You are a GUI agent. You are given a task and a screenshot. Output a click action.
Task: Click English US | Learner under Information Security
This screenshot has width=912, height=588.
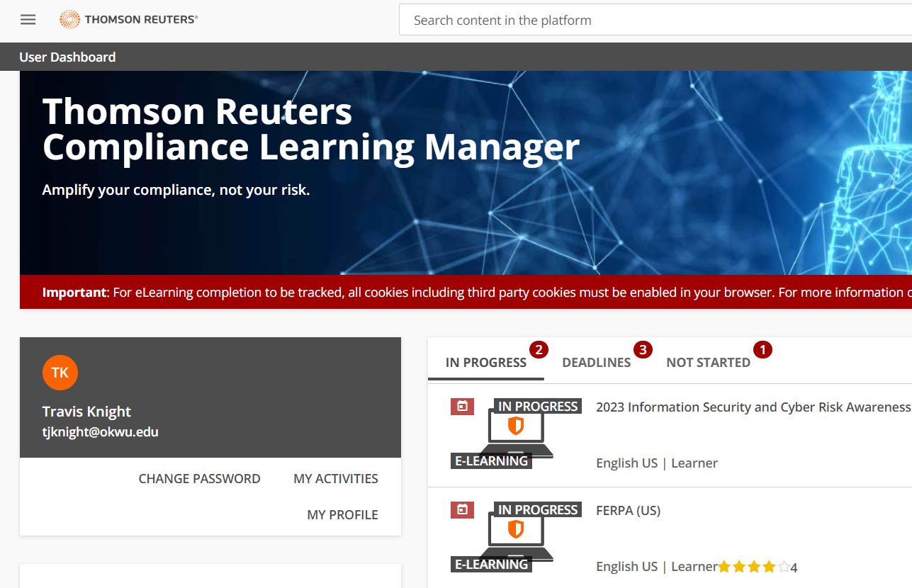click(x=657, y=463)
